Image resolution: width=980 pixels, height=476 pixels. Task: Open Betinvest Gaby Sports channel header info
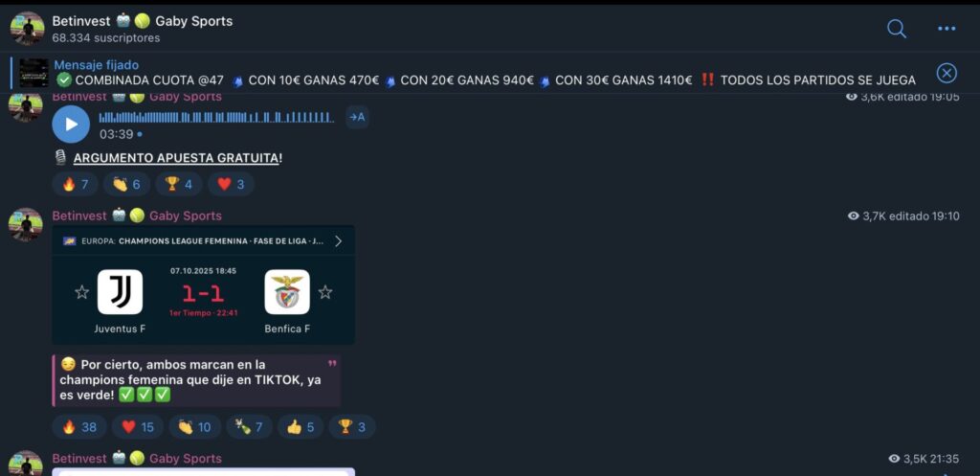(x=143, y=28)
